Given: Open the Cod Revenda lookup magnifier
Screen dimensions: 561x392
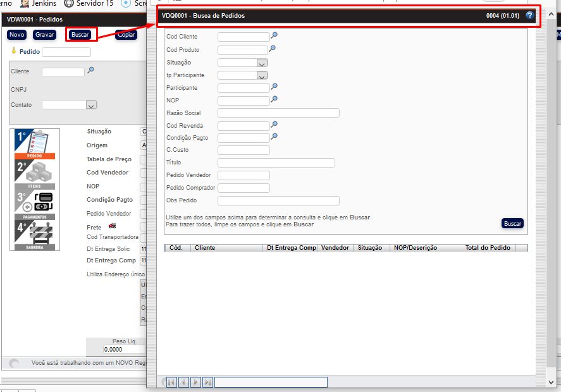Looking at the screenshot, I should 274,125.
